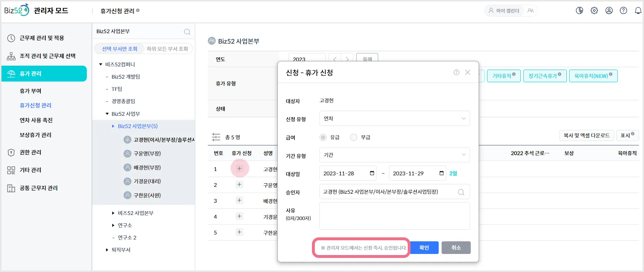Select 배경현(부장) in the department tree
The image size is (644, 272).
coord(147,168)
